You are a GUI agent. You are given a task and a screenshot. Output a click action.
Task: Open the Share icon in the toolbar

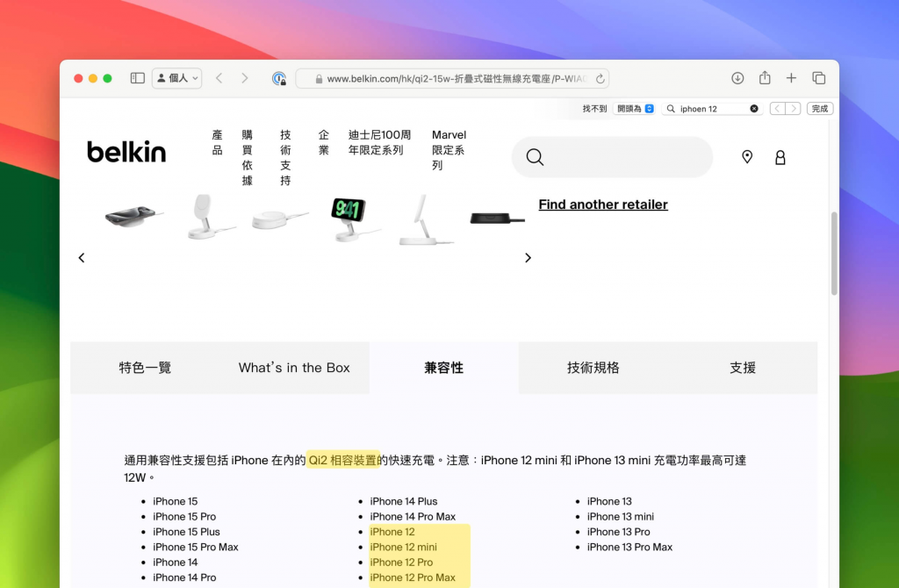pos(765,77)
